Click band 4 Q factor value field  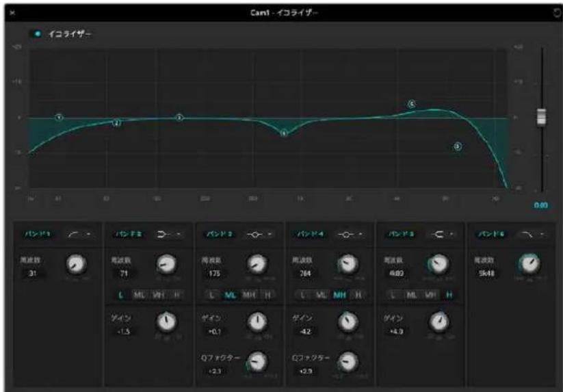pos(305,371)
